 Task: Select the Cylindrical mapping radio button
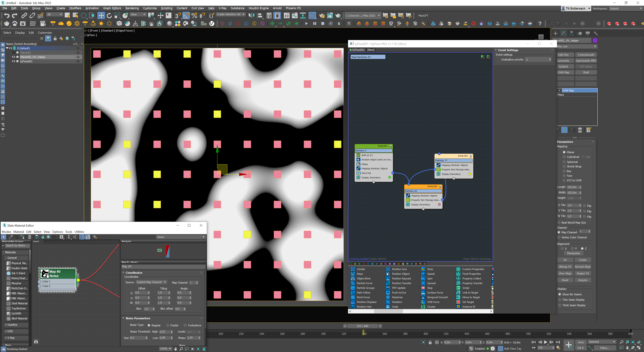(564, 157)
